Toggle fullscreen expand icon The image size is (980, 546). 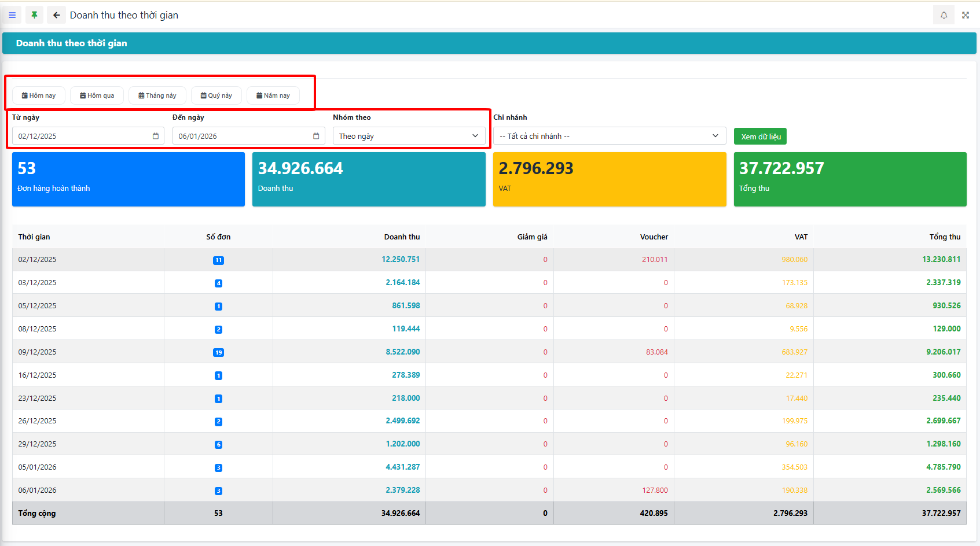(x=966, y=15)
